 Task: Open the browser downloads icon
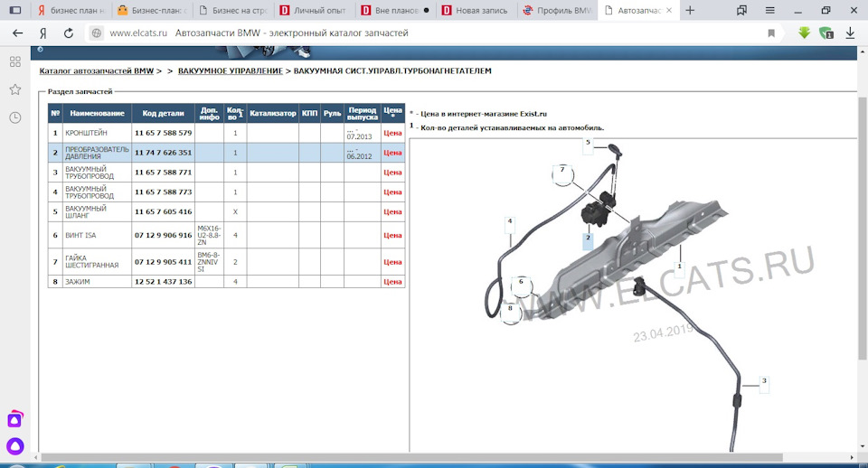[850, 33]
